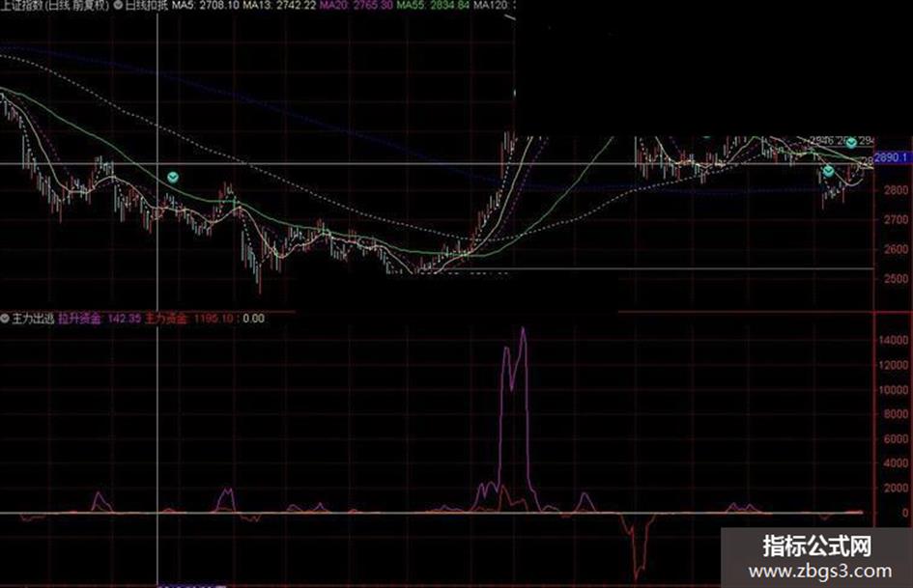Image resolution: width=913 pixels, height=588 pixels.
Task: Click the 12000 indicator axis label
Action: tap(894, 365)
